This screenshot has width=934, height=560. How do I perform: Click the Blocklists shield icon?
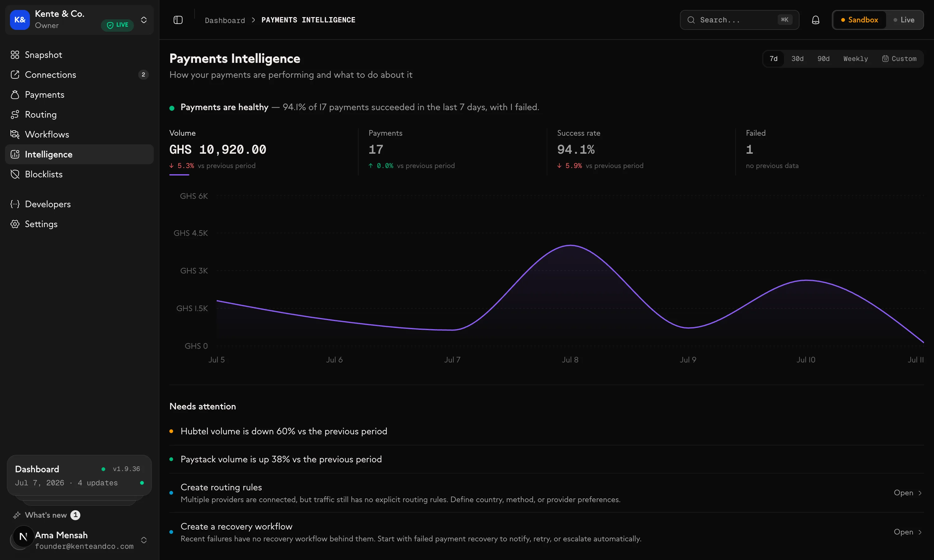[15, 174]
